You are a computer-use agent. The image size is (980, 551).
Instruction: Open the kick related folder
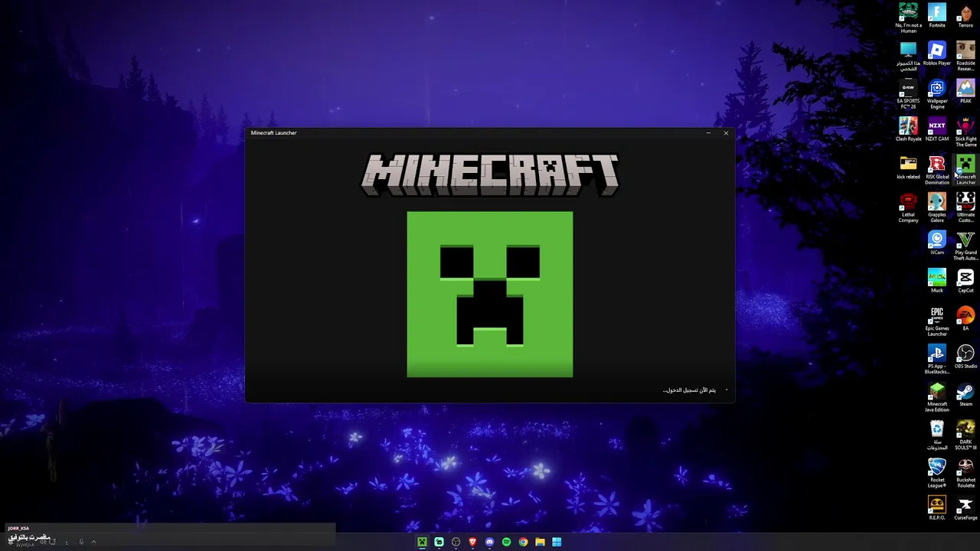tap(908, 167)
